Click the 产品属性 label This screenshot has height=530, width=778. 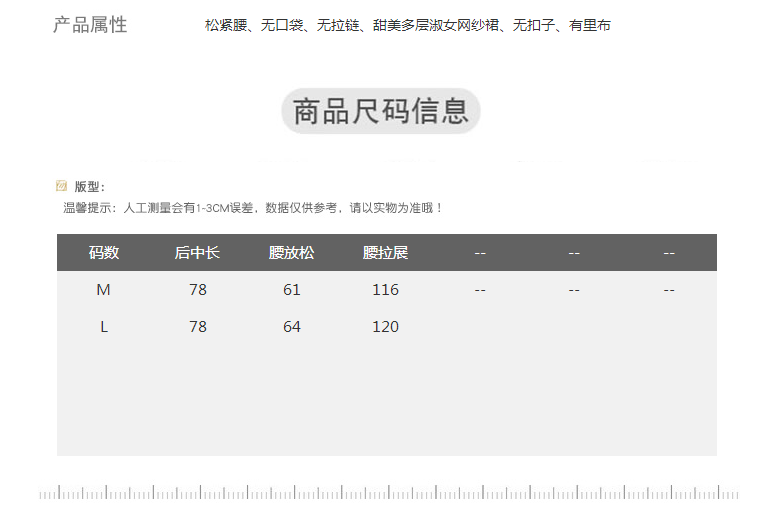point(90,25)
